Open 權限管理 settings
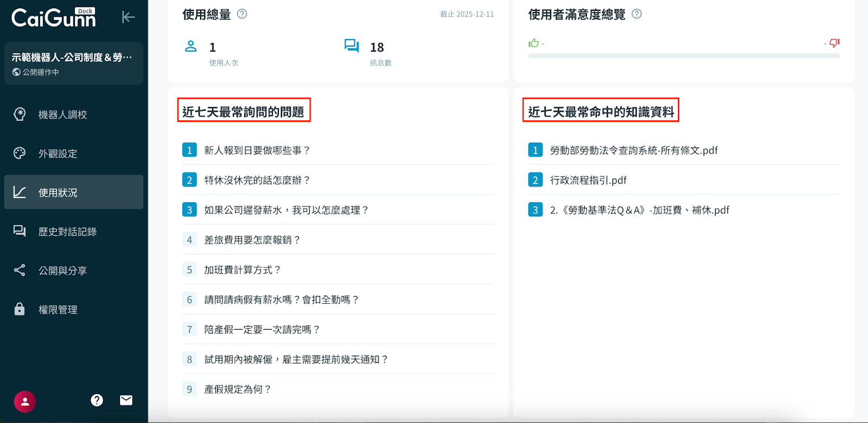This screenshot has width=868, height=423. (x=58, y=310)
